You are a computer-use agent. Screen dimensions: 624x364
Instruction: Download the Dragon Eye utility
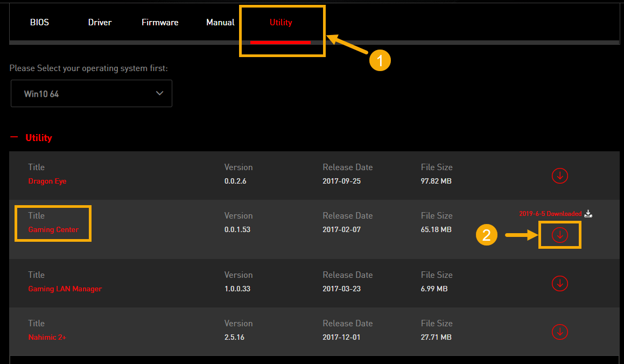tap(559, 176)
